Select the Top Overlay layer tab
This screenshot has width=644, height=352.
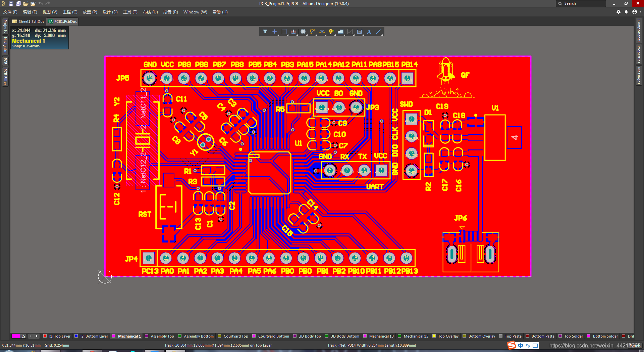tap(445, 336)
